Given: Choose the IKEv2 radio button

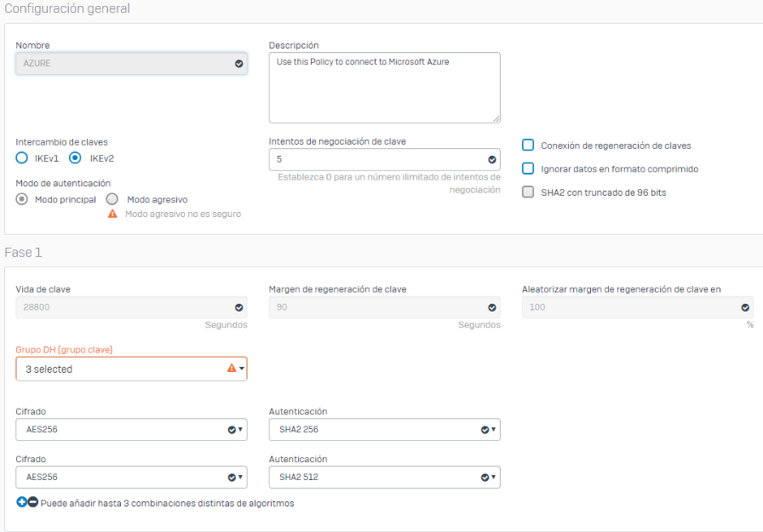Looking at the screenshot, I should click(75, 157).
